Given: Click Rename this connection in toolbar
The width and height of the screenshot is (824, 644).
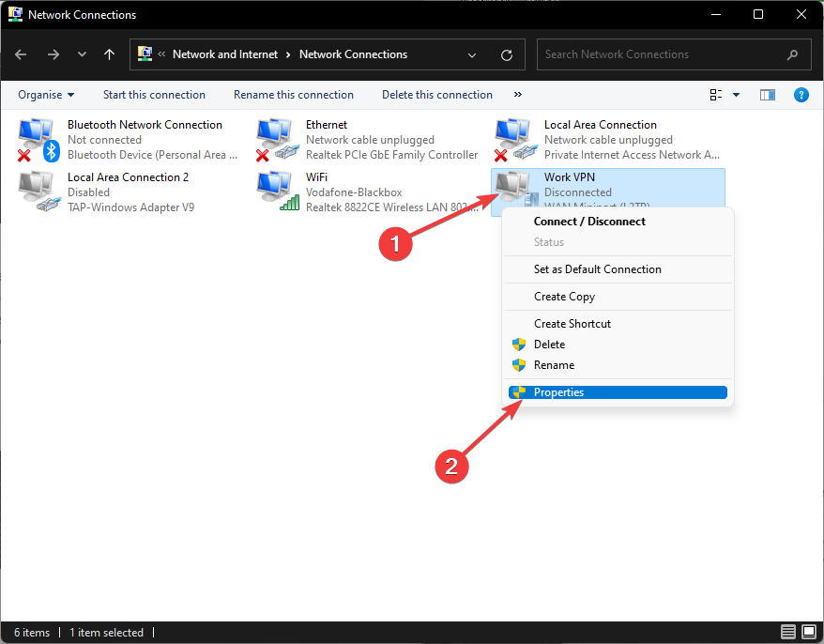Looking at the screenshot, I should point(294,95).
